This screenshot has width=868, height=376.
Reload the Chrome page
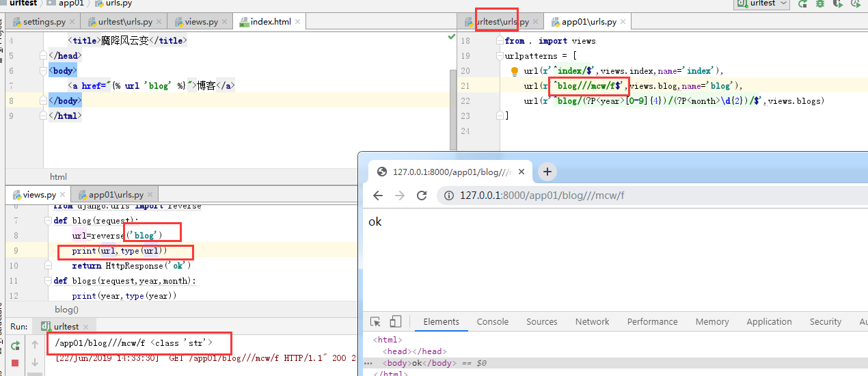pos(422,196)
